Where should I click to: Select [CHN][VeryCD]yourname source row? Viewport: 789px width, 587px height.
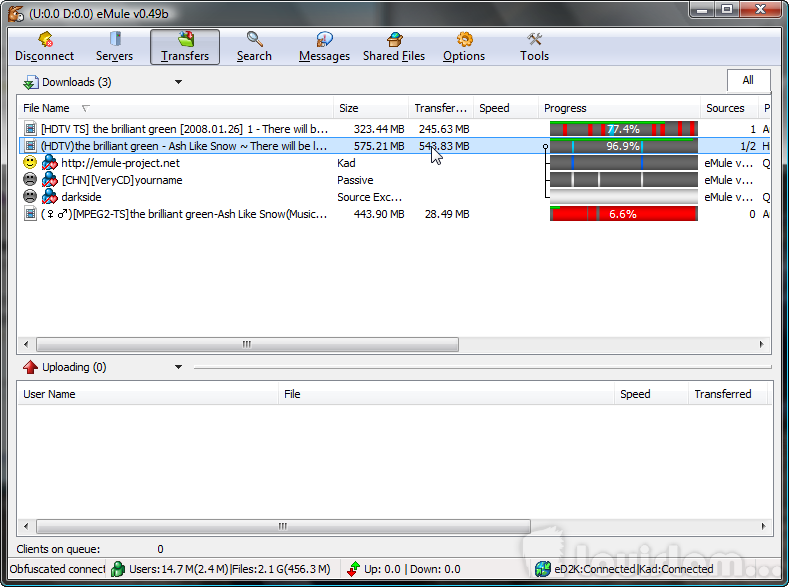coord(394,180)
